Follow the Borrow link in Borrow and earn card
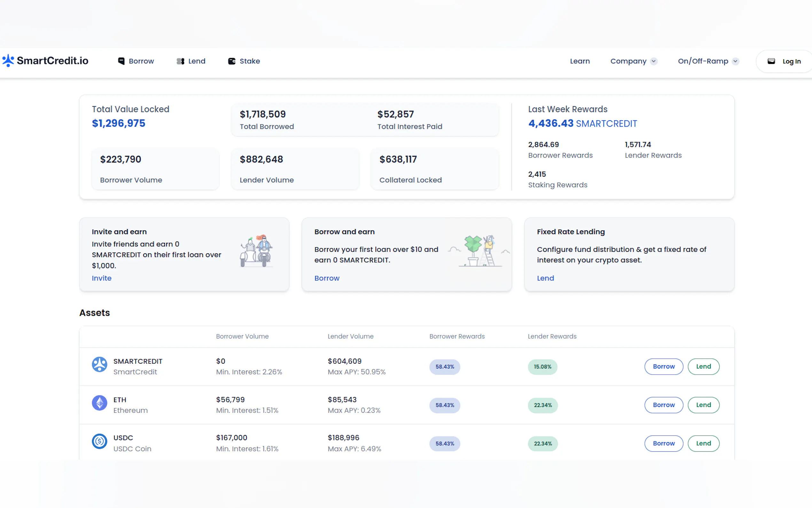Viewport: 812px width, 508px height. (x=327, y=278)
